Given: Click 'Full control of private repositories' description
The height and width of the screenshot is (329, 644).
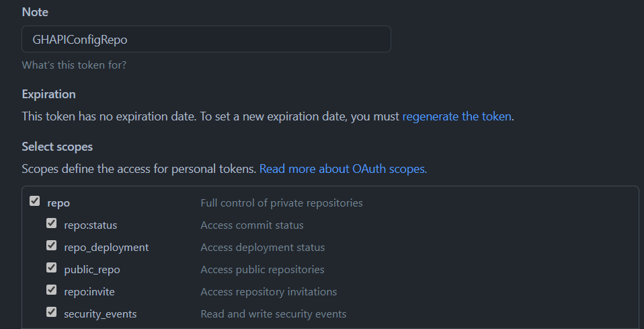Looking at the screenshot, I should [x=282, y=203].
